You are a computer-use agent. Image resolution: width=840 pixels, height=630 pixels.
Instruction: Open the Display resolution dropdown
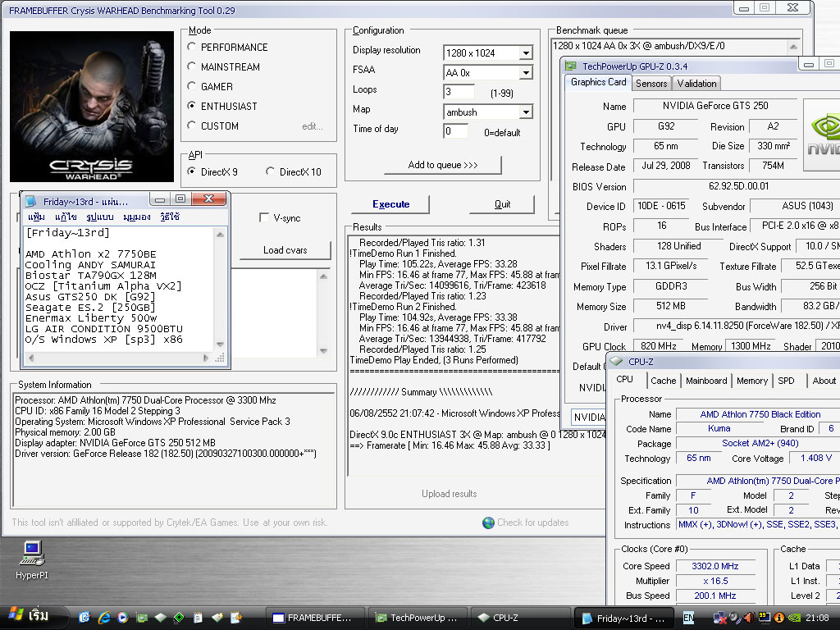(x=525, y=53)
